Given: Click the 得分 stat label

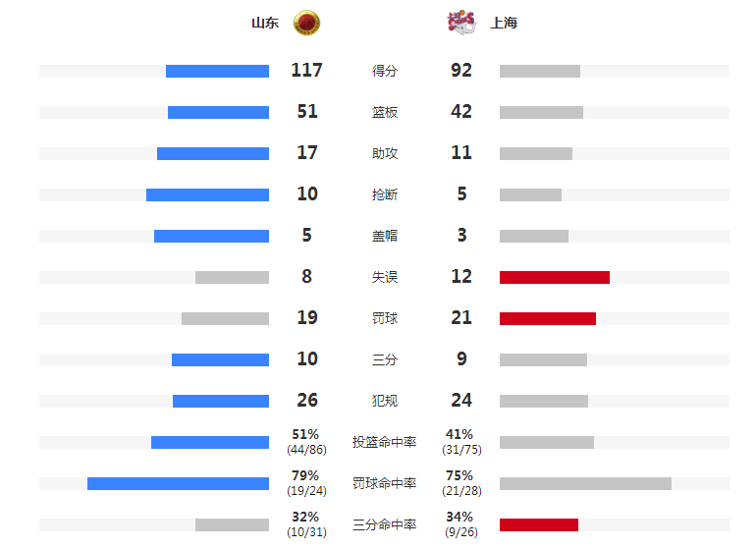Looking at the screenshot, I should tap(385, 71).
